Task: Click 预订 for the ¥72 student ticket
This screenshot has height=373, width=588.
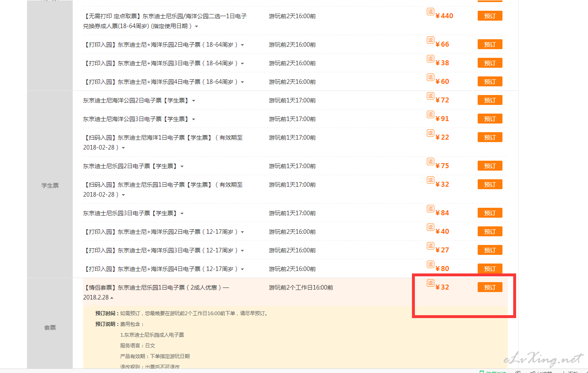Action: click(x=490, y=100)
